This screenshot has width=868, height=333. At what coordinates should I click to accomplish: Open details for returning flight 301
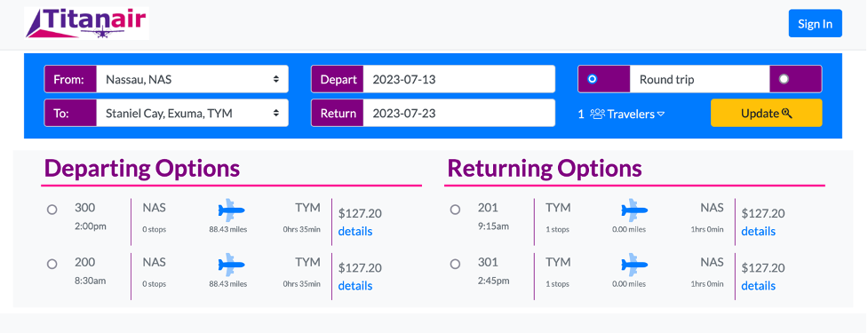click(x=759, y=285)
